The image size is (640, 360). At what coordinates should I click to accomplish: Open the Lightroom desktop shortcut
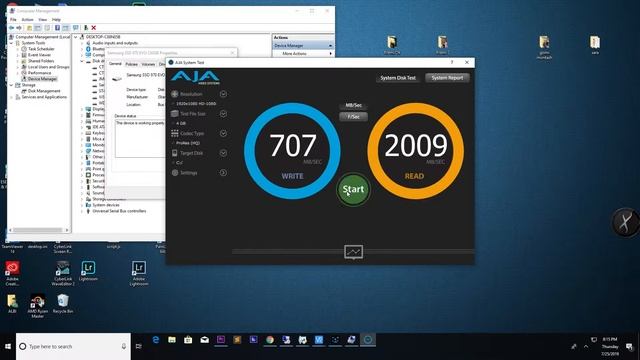pos(88,271)
